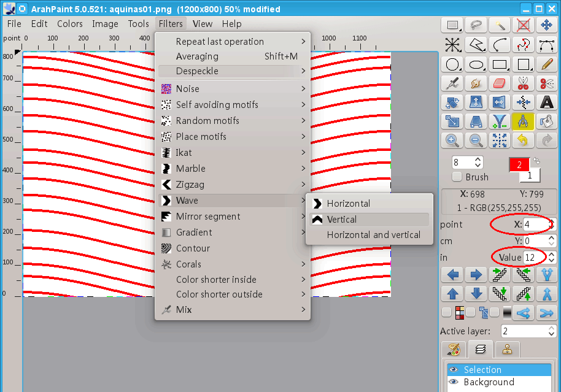The width and height of the screenshot is (561, 392).
Task: Click the red foreground color swatch
Action: pyautogui.click(x=518, y=165)
